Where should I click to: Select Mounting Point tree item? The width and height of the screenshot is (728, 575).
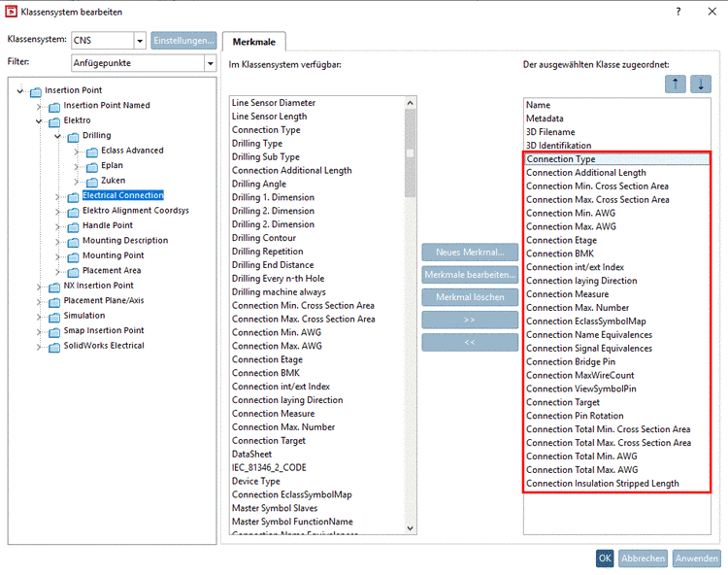click(114, 255)
